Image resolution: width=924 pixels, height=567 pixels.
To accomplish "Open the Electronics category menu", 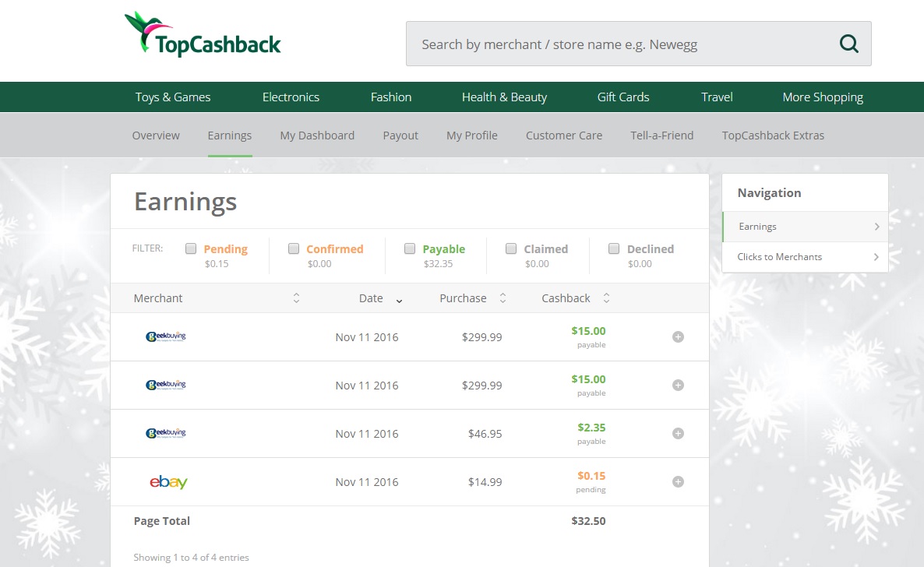I will coord(291,97).
